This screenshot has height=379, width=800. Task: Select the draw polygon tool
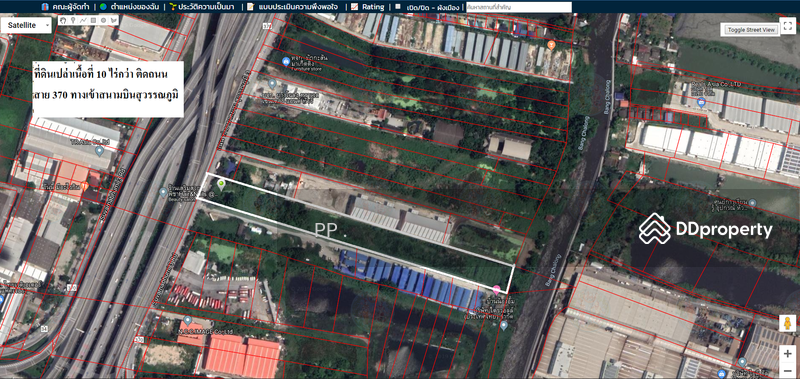pos(113,20)
